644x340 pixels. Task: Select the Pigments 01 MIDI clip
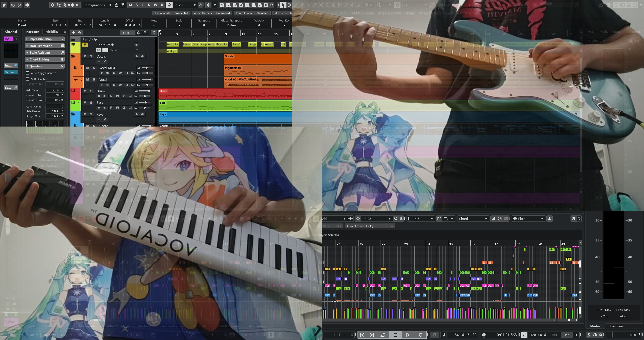point(258,71)
